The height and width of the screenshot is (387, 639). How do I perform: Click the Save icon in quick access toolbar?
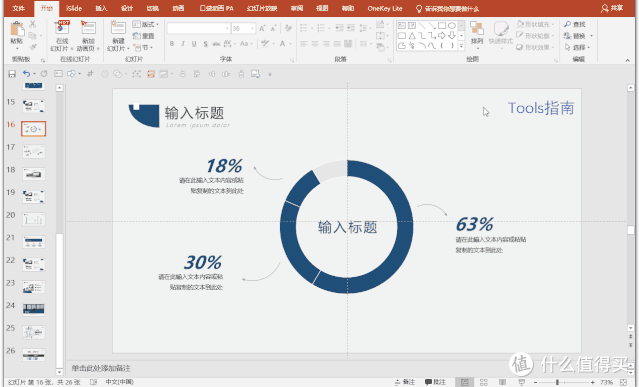coord(12,74)
